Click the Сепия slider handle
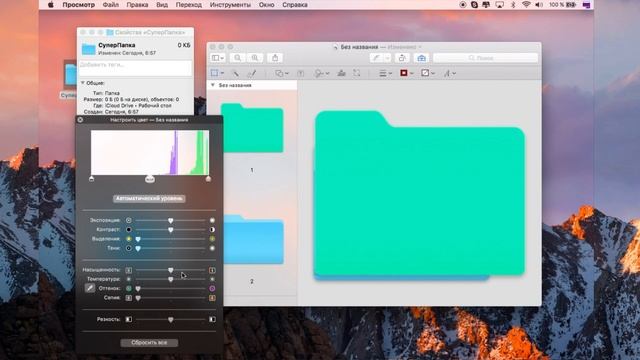This screenshot has height=360, width=640. [138, 298]
